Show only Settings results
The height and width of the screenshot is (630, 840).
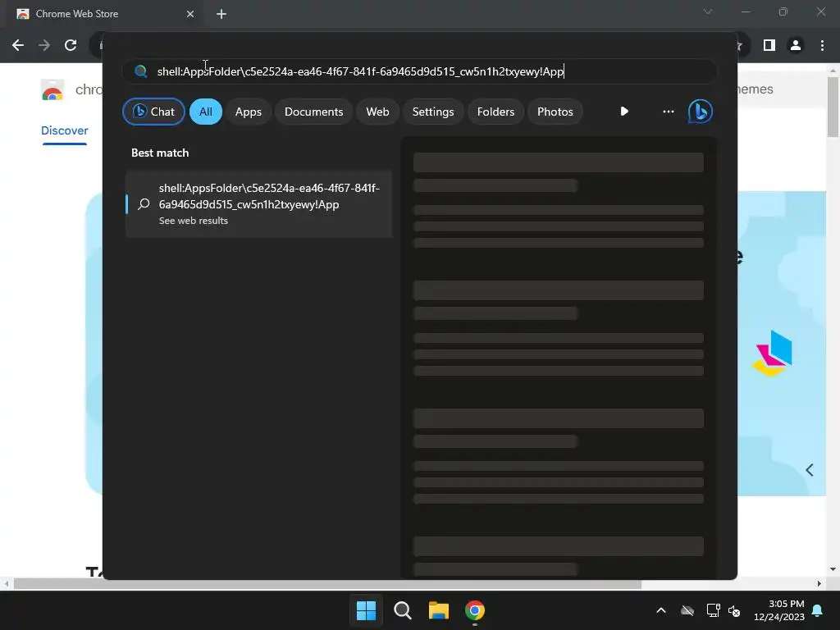pyautogui.click(x=433, y=112)
